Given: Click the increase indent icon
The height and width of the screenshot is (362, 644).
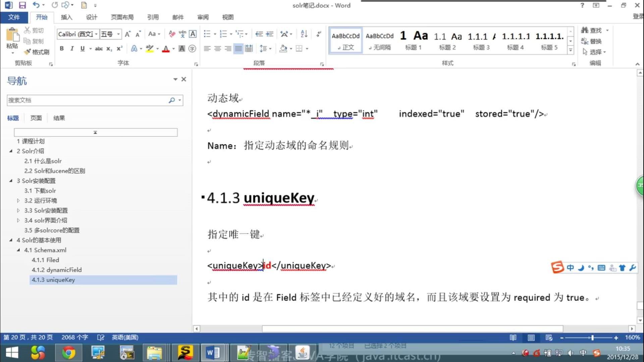Looking at the screenshot, I should pyautogui.click(x=270, y=34).
